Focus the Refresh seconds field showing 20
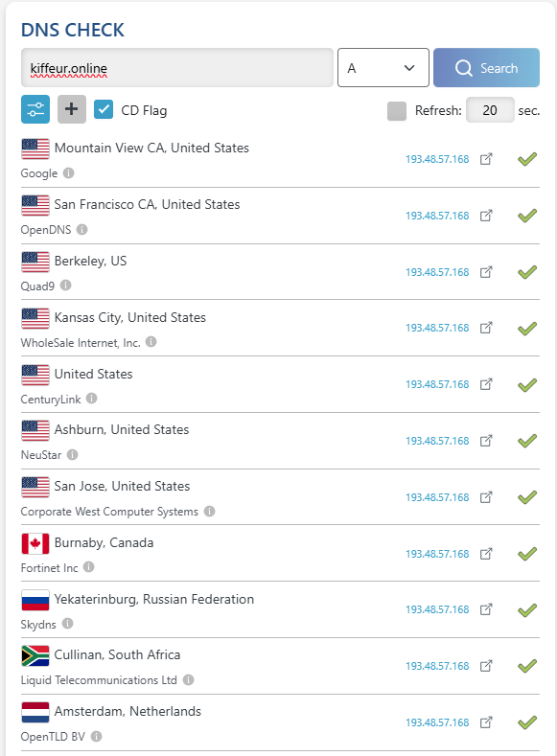 [490, 110]
